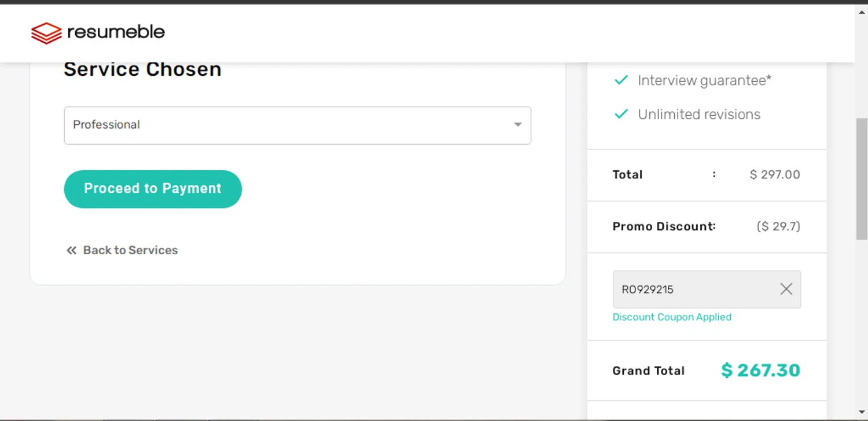Click 'Discount Coupon Applied' message
This screenshot has width=868, height=421.
[672, 317]
